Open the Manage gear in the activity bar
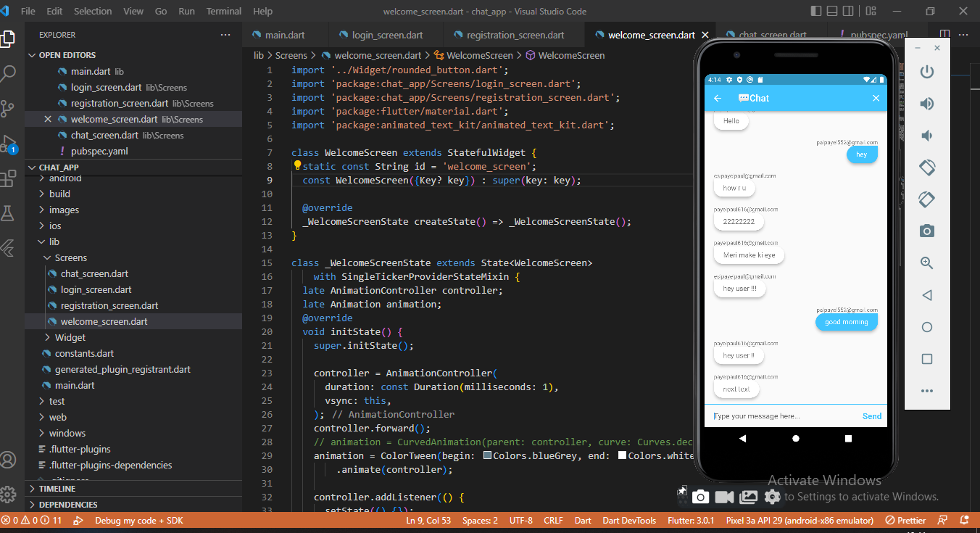 pyautogui.click(x=8, y=495)
